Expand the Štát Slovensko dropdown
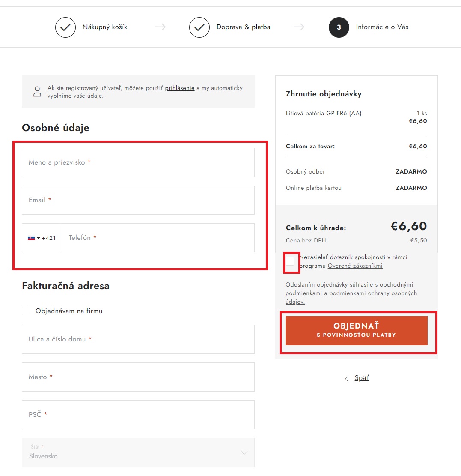Image resolution: width=461 pixels, height=476 pixels. tap(138, 452)
